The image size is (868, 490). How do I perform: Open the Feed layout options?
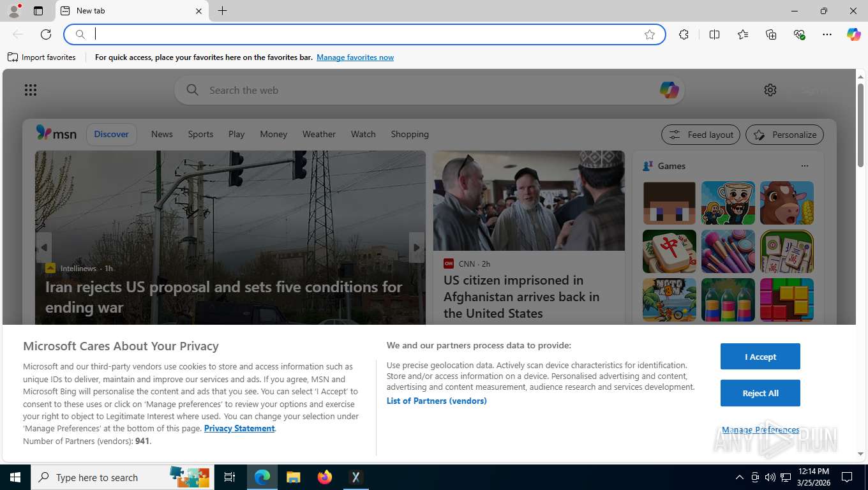701,135
